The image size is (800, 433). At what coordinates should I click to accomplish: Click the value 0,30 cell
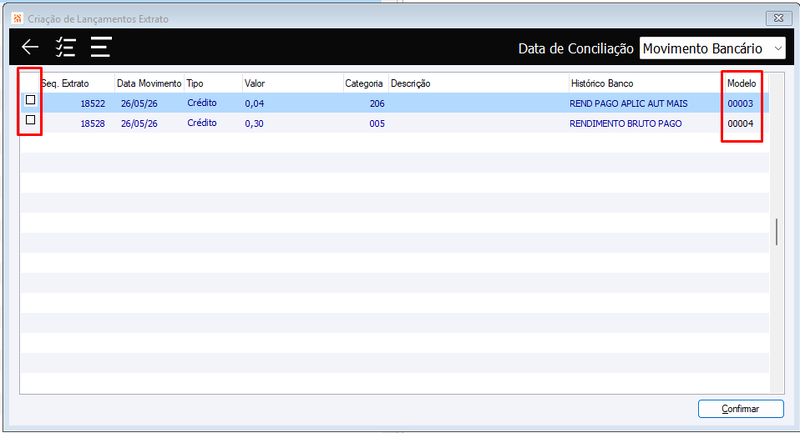click(254, 123)
